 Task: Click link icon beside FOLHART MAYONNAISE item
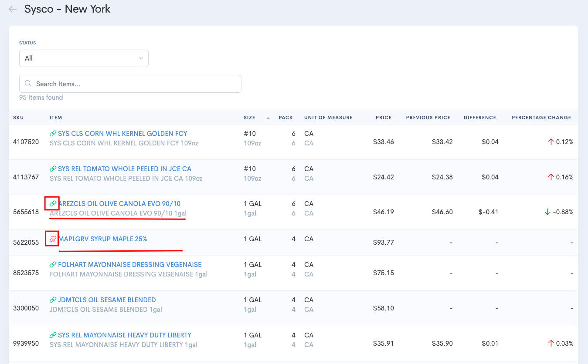pos(53,265)
